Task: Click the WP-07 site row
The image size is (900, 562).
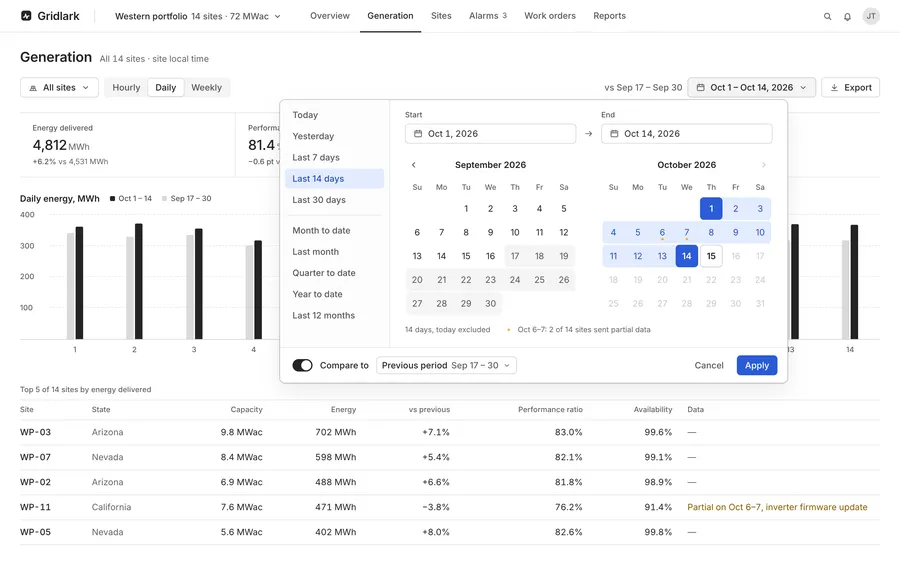Action: point(450,458)
